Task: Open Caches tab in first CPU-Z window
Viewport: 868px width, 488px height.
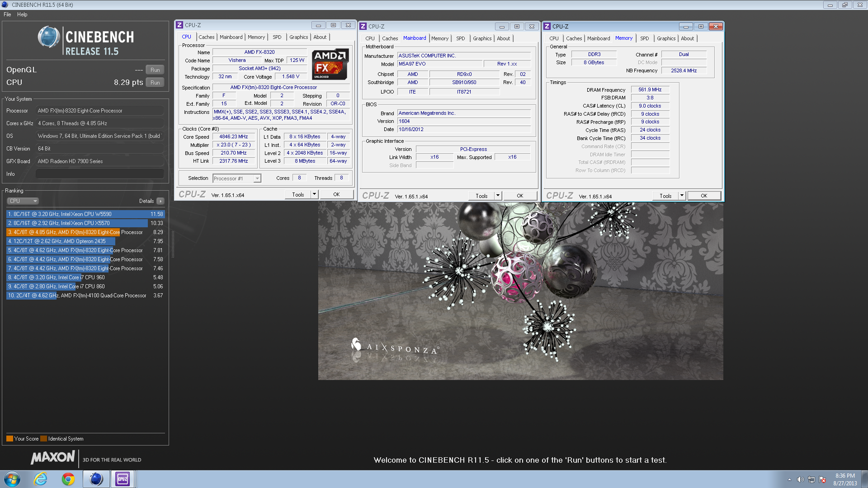Action: click(206, 37)
